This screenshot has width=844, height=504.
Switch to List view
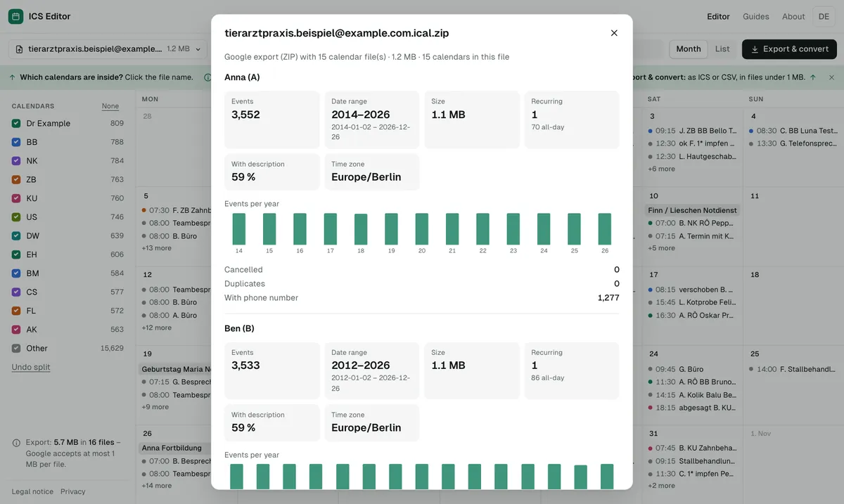click(x=722, y=49)
